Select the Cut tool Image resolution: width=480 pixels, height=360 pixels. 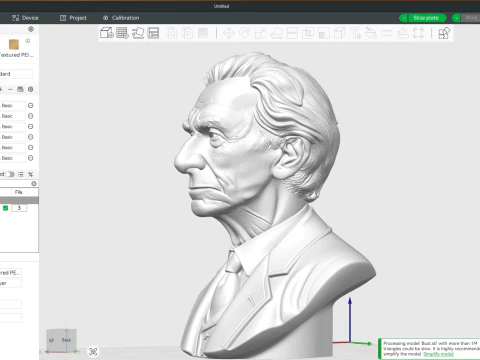[x=292, y=33]
